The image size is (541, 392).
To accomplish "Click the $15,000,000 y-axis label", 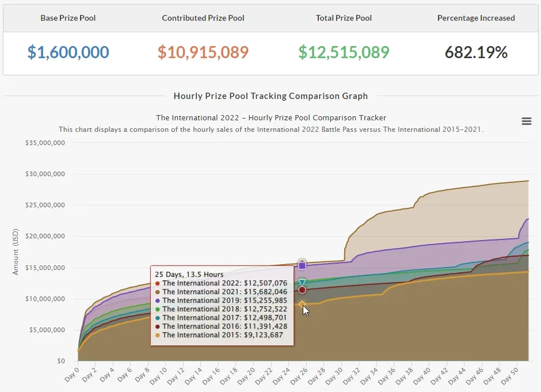I will [45, 268].
